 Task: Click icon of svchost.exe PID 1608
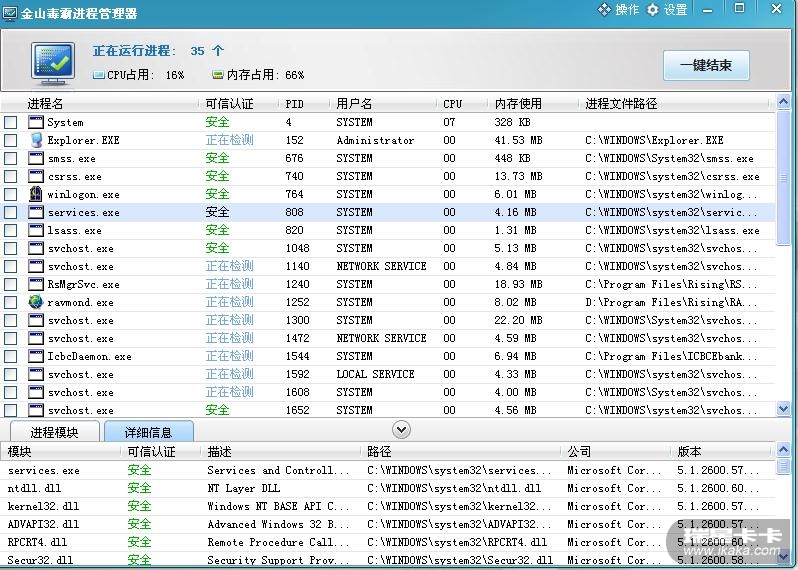[36, 392]
